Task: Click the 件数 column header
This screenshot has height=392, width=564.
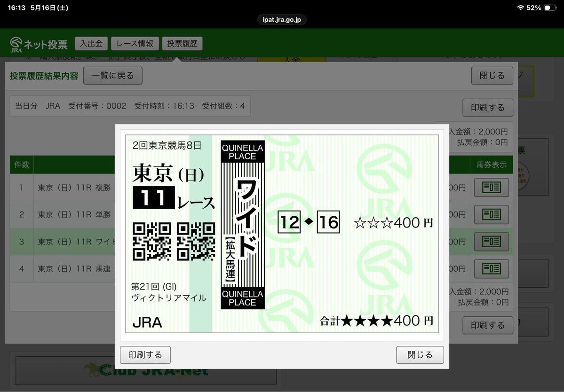Action: [22, 165]
